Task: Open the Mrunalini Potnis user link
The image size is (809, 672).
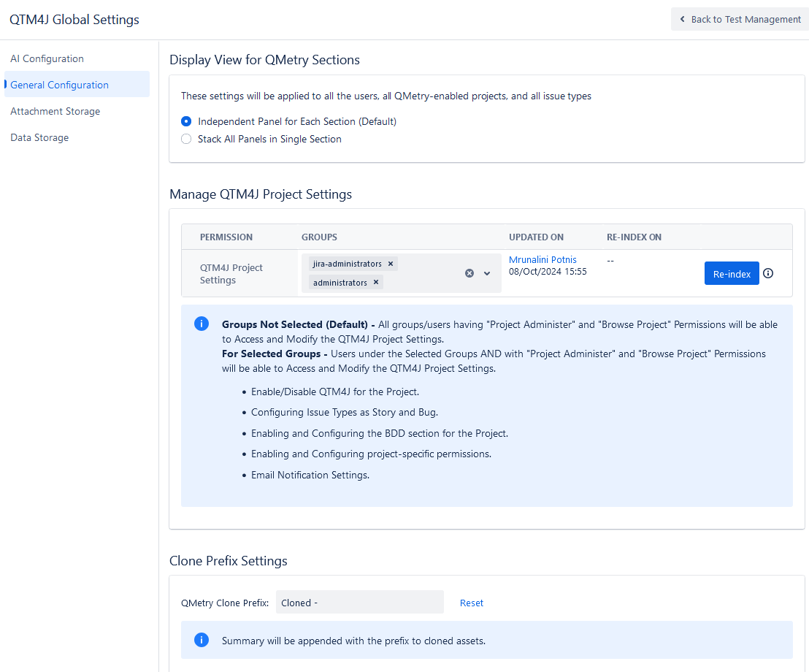Action: 542,259
